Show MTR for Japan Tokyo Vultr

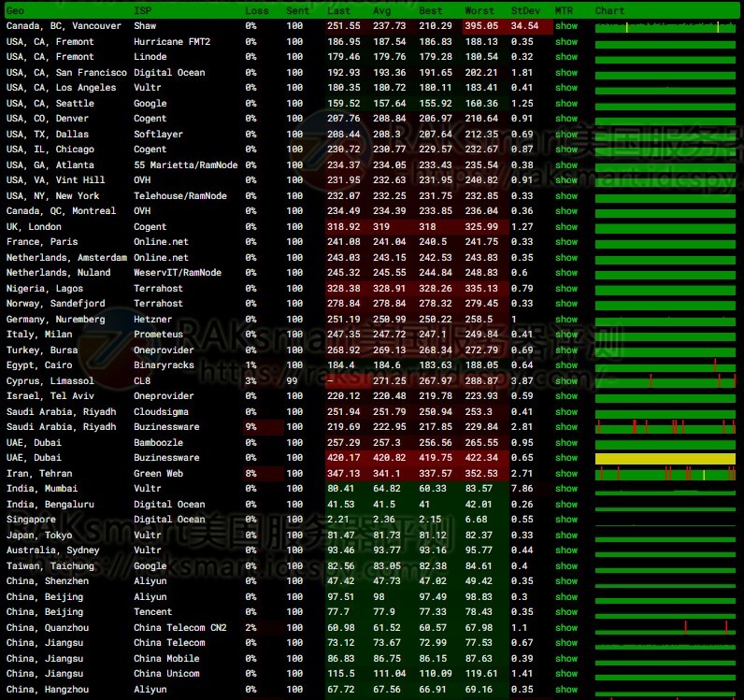tap(566, 536)
